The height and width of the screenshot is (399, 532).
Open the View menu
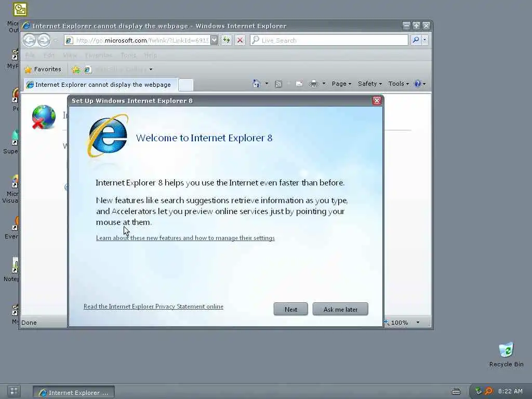coord(70,55)
